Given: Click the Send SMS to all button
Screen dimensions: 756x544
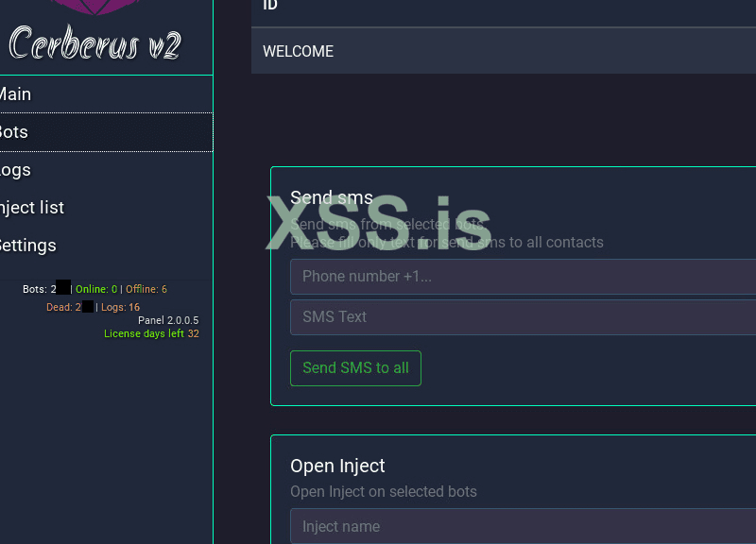Looking at the screenshot, I should click(x=355, y=368).
